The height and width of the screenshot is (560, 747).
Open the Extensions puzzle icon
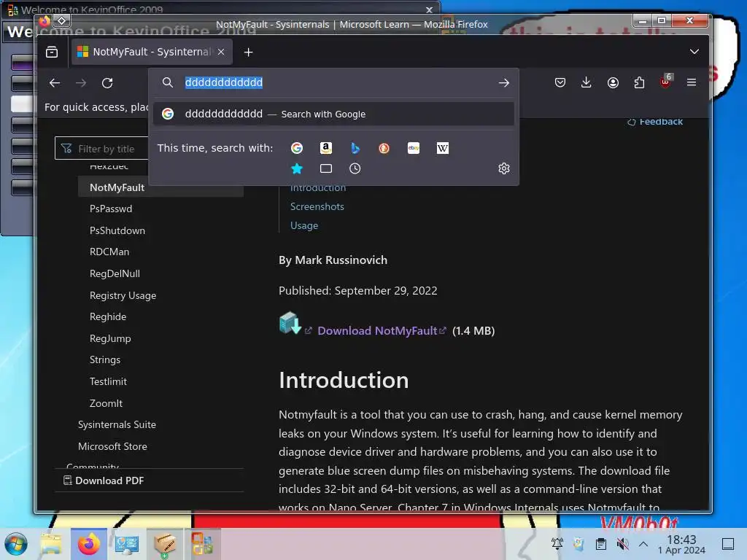(x=639, y=83)
